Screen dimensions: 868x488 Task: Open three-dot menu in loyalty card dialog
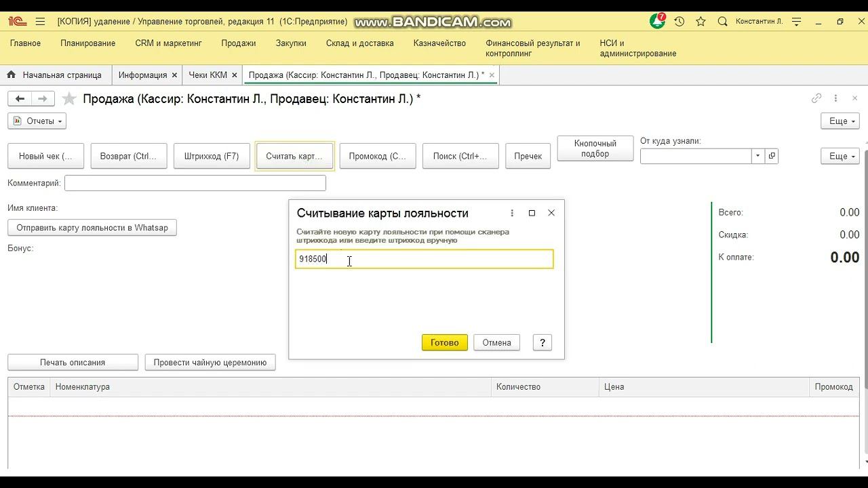[x=512, y=213]
